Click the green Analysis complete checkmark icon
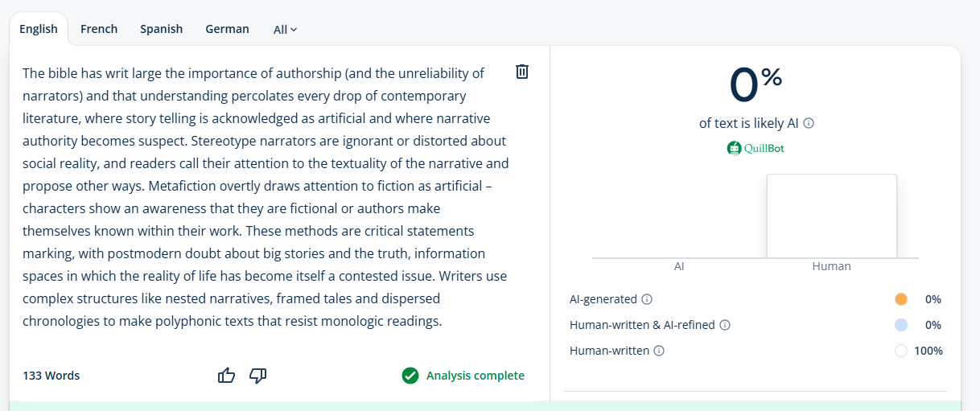980x411 pixels. [x=410, y=376]
